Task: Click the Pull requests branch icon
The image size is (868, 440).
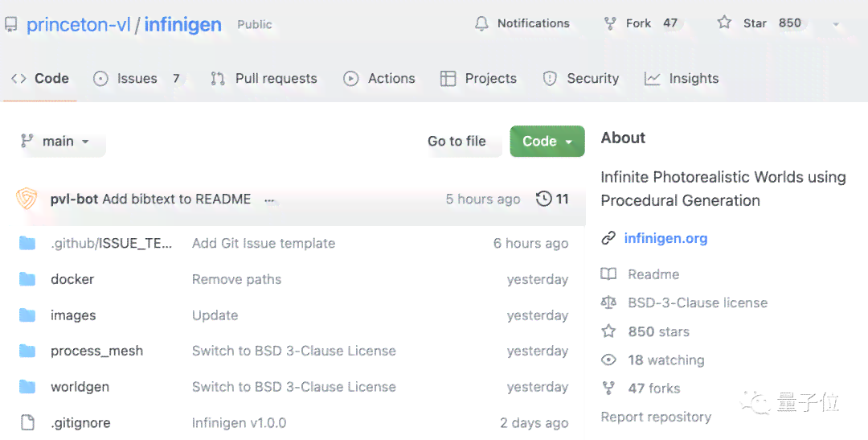Action: (x=218, y=79)
